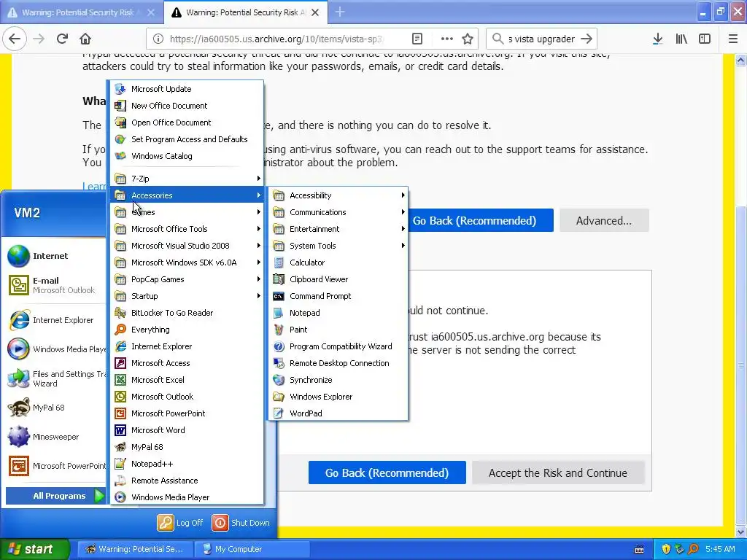
Task: Click lower Go Back (Recommended) button
Action: (387, 472)
